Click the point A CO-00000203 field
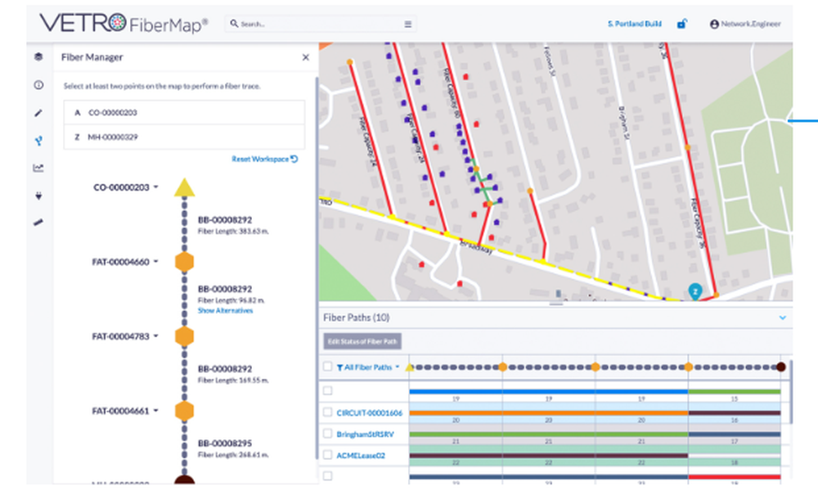818x504 pixels. (184, 113)
